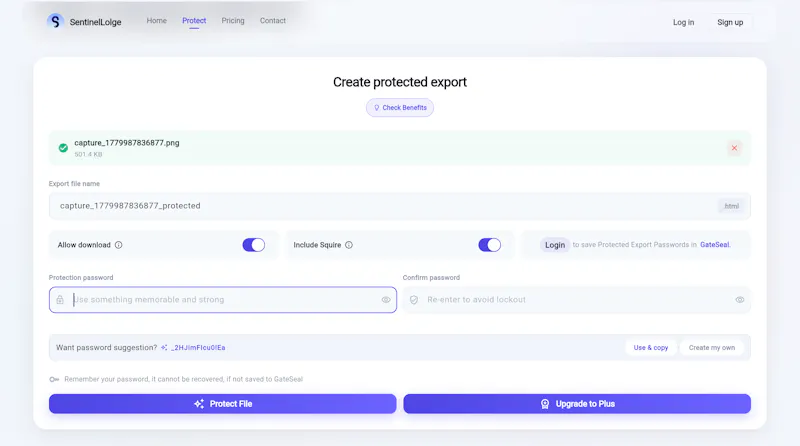Focus the Confirm password field
The width and height of the screenshot is (800, 446).
(577, 300)
